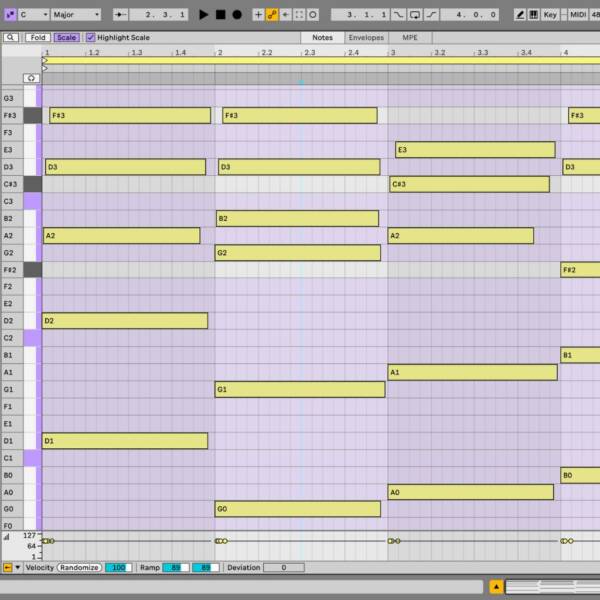This screenshot has height=600, width=600.
Task: Click the loop brace start triangle marker
Action: [x=44, y=60]
